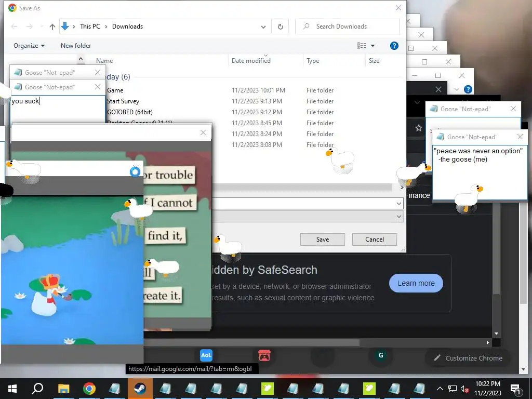Click into the "you suck" Goose notepad text
Screen dimensions: 532x399
tap(25, 101)
